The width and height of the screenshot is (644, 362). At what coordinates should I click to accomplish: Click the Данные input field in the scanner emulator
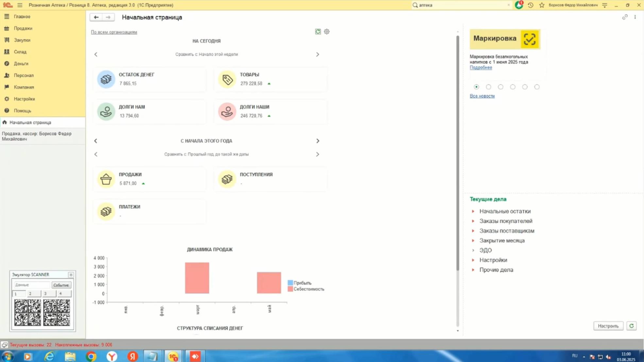click(32, 285)
